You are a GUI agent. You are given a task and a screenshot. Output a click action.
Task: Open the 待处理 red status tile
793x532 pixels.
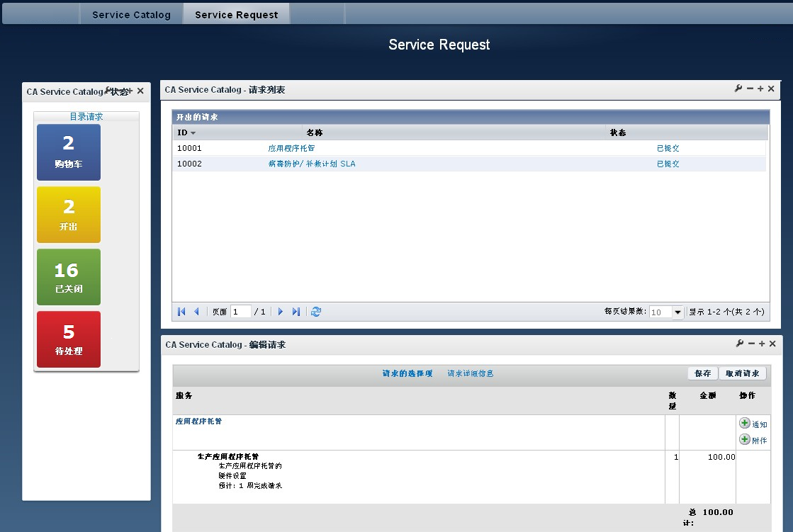pos(69,339)
